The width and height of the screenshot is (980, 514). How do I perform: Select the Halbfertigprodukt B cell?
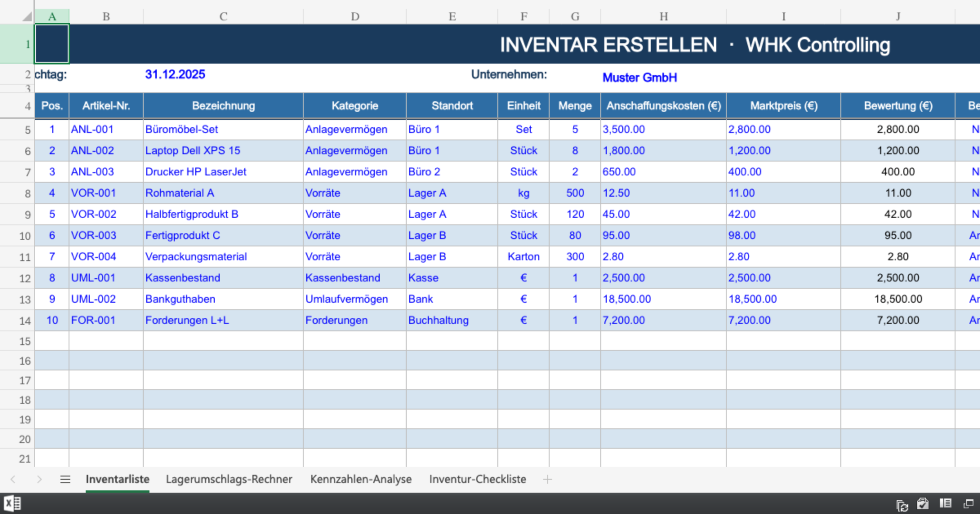(223, 214)
